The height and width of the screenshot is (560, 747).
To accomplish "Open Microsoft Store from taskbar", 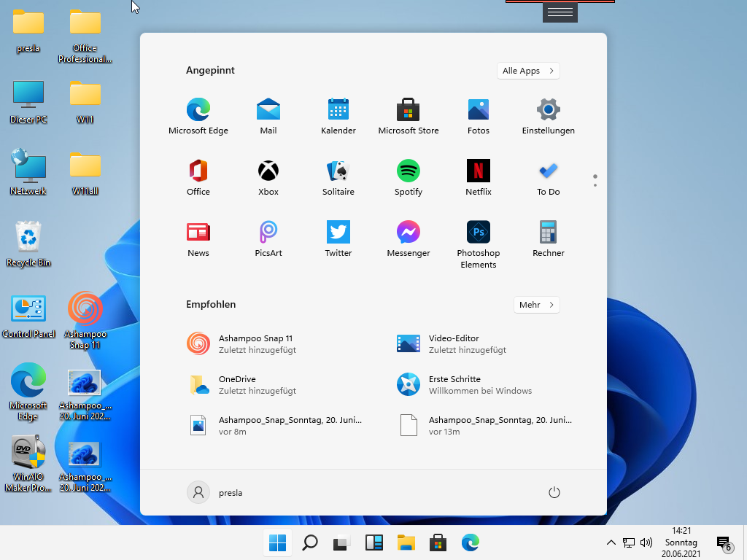I will 438,542.
